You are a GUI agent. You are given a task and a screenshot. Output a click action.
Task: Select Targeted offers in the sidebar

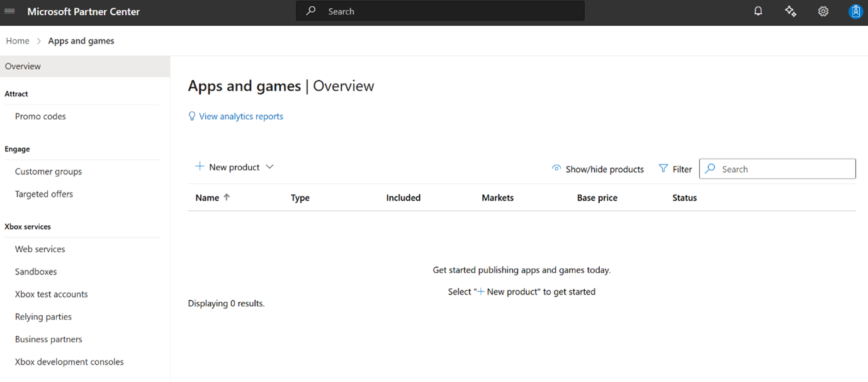(x=43, y=194)
